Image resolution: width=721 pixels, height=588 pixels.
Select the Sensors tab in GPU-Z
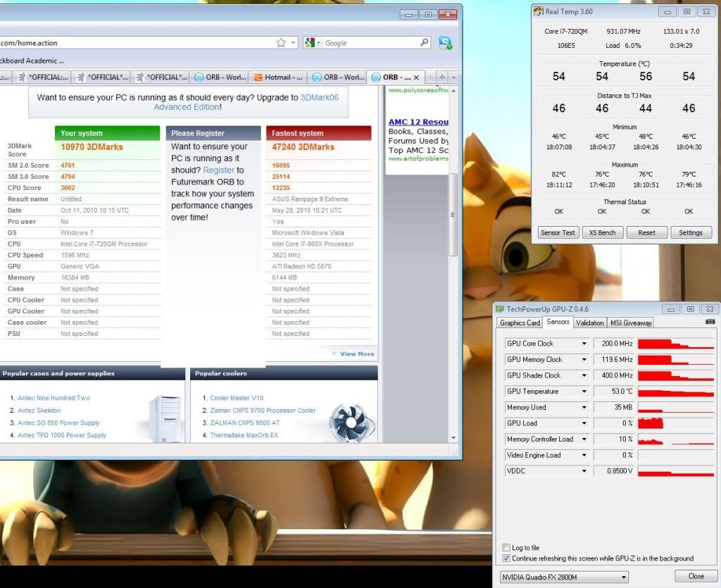click(558, 322)
